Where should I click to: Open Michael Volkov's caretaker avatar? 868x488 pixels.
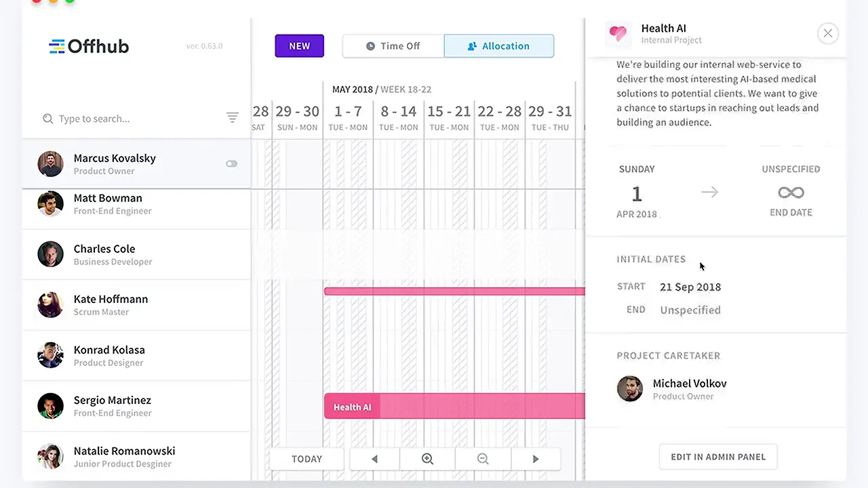(x=630, y=389)
